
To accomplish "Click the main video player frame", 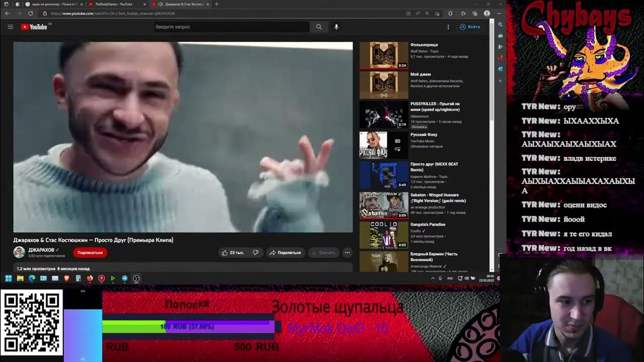I will tap(183, 137).
